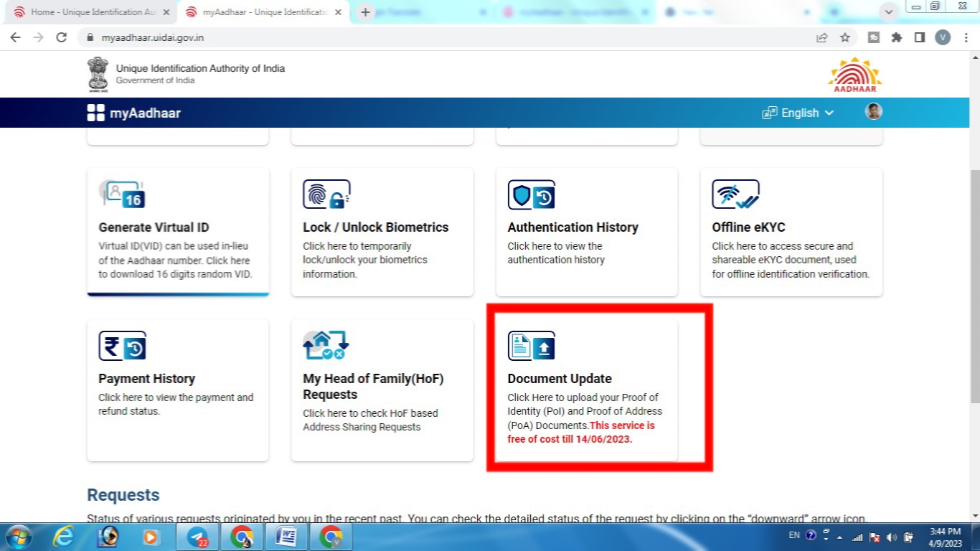This screenshot has width=980, height=551.
Task: Click the grey extension icon left of the puzzle piece
Action: (874, 37)
